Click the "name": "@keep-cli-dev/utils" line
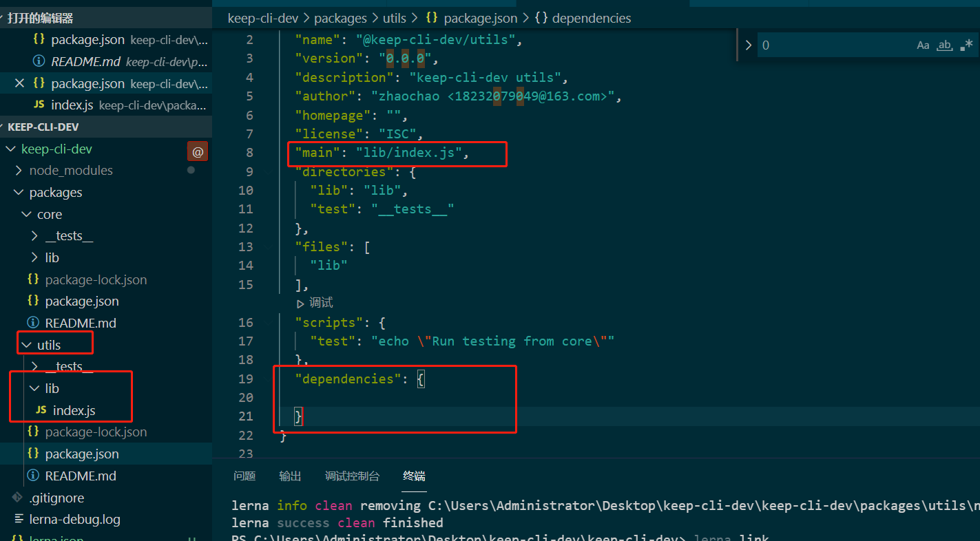The height and width of the screenshot is (541, 980). (408, 39)
